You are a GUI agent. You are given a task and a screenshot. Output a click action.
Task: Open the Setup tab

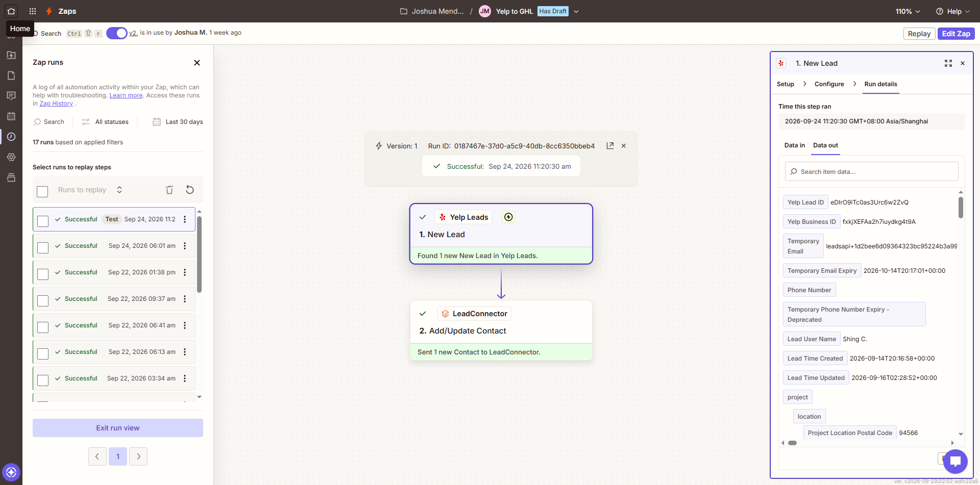786,84
